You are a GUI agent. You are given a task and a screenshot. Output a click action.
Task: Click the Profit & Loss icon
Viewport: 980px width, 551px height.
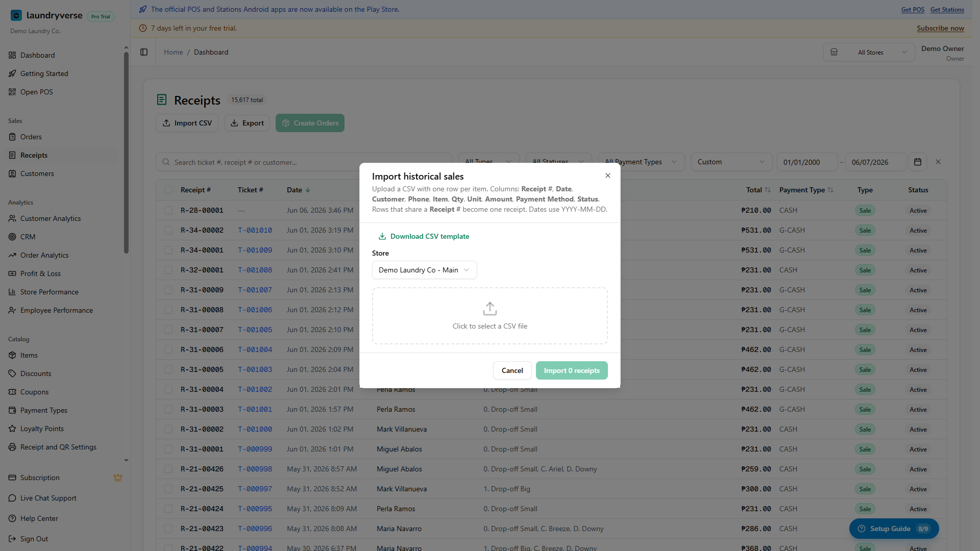point(12,273)
